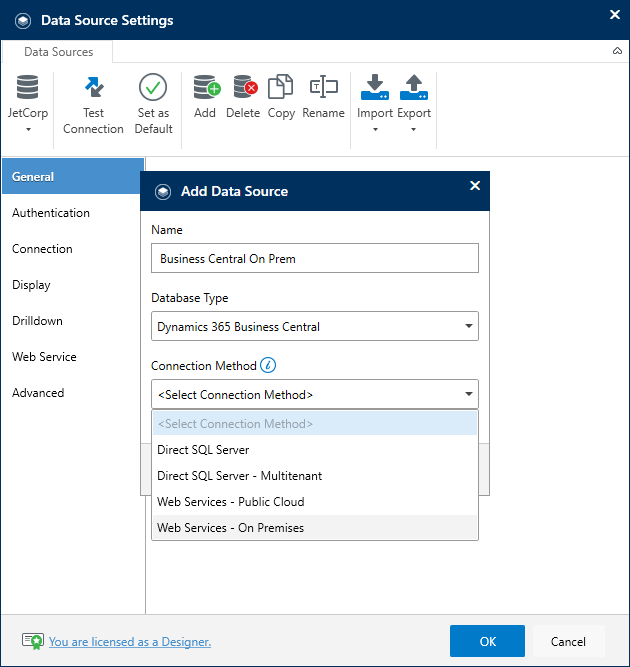630x667 pixels.
Task: Click the Add data source icon
Action: 207,87
